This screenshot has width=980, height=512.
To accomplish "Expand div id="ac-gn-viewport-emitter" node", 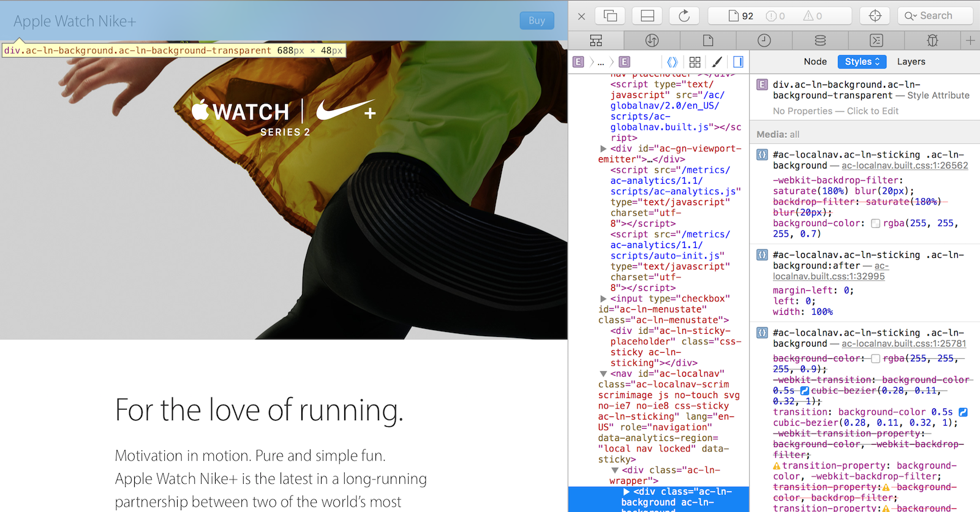I will click(x=603, y=149).
